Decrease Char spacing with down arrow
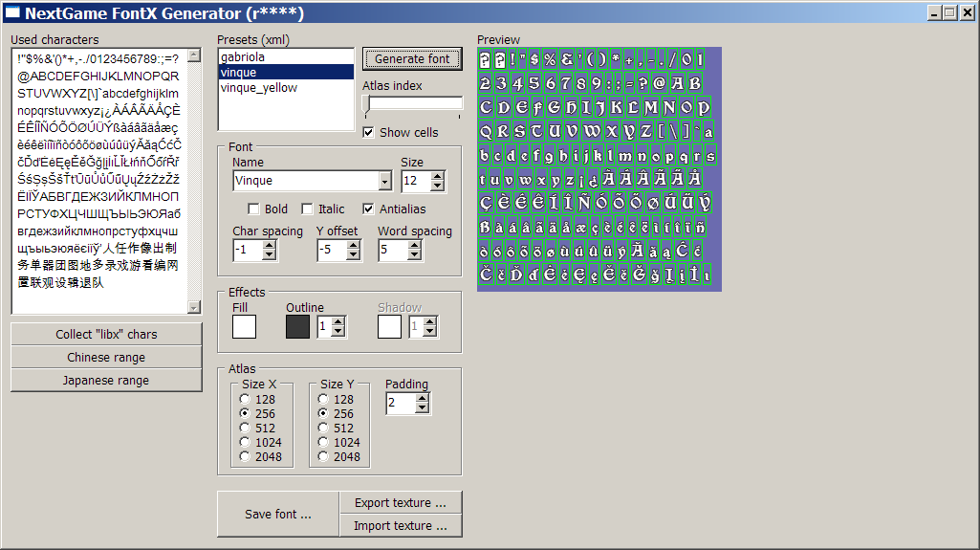Image resolution: width=980 pixels, height=550 pixels. coord(269,255)
